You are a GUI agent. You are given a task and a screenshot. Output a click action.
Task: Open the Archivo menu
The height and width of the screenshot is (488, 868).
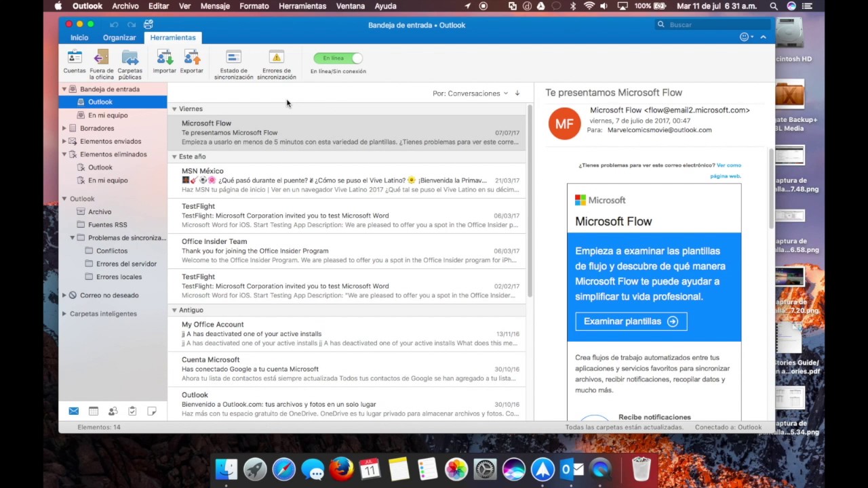[x=125, y=6]
